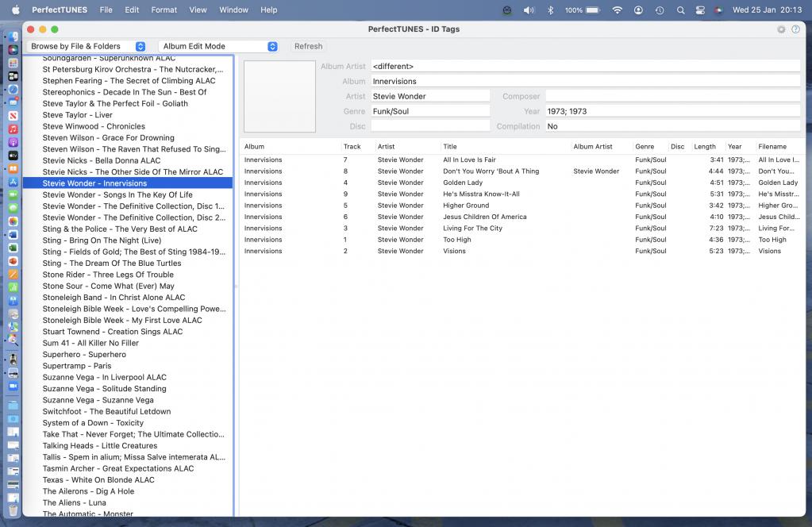This screenshot has width=812, height=527.
Task: Select Stevie Wonder - Songs In The Key Of Life
Action: coord(117,194)
